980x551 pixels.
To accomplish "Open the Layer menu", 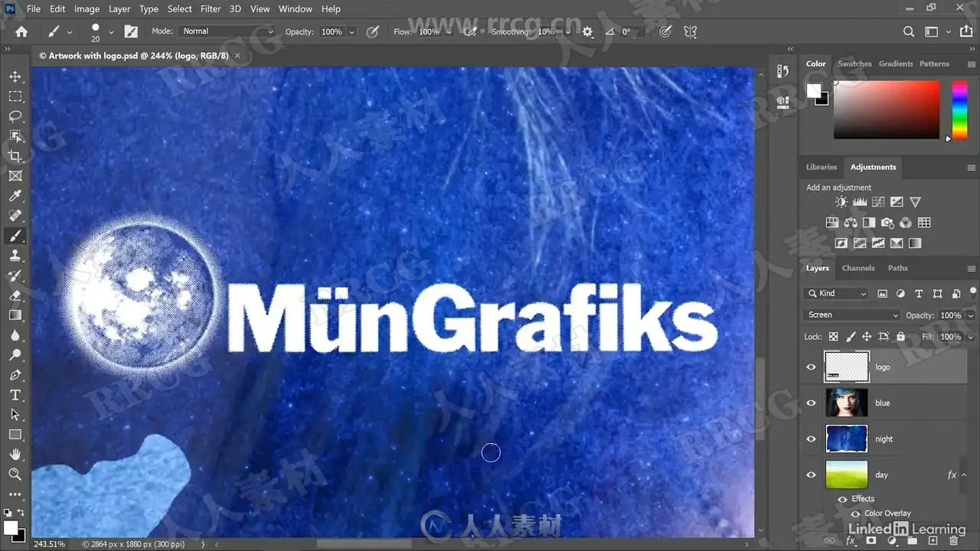I will pos(119,9).
